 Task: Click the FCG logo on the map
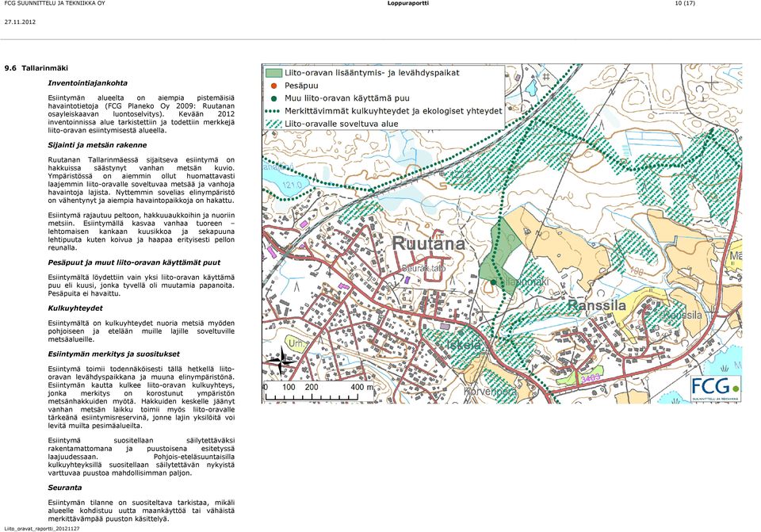tap(716, 388)
